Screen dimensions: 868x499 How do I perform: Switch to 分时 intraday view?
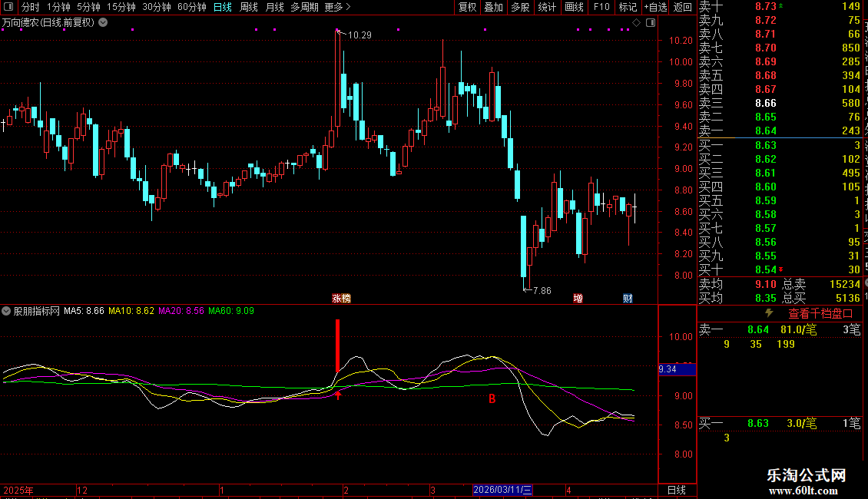click(31, 7)
